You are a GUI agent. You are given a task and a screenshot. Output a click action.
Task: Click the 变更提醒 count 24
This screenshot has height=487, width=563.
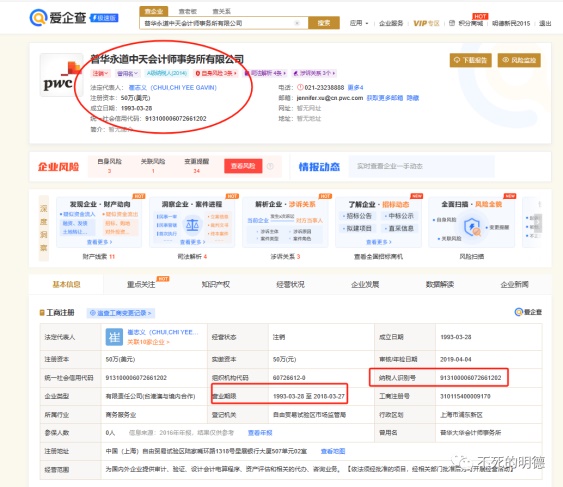click(x=196, y=171)
